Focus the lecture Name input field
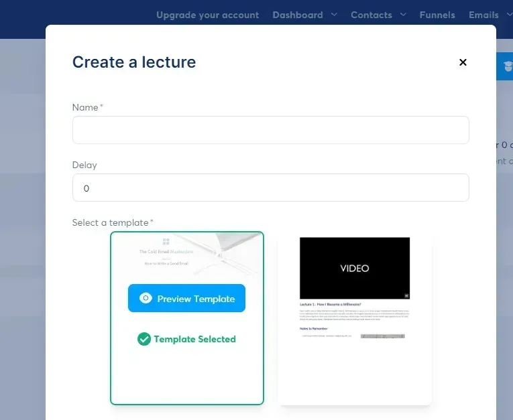The width and height of the screenshot is (513, 420). [x=270, y=130]
